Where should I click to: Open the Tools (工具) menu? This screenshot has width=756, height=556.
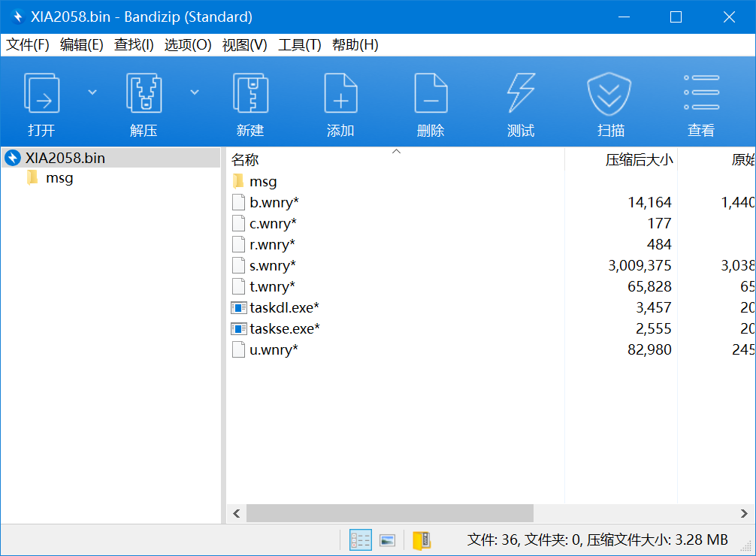point(299,45)
